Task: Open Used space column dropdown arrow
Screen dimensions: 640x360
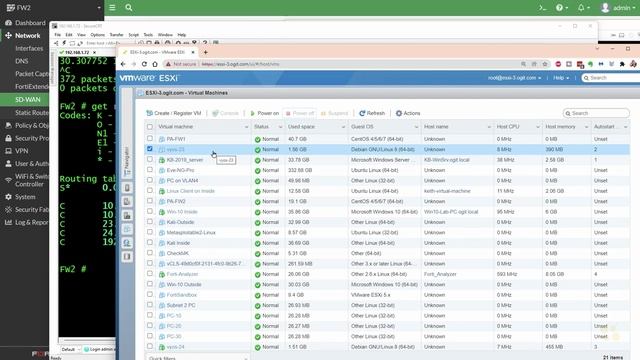Action: (x=343, y=127)
